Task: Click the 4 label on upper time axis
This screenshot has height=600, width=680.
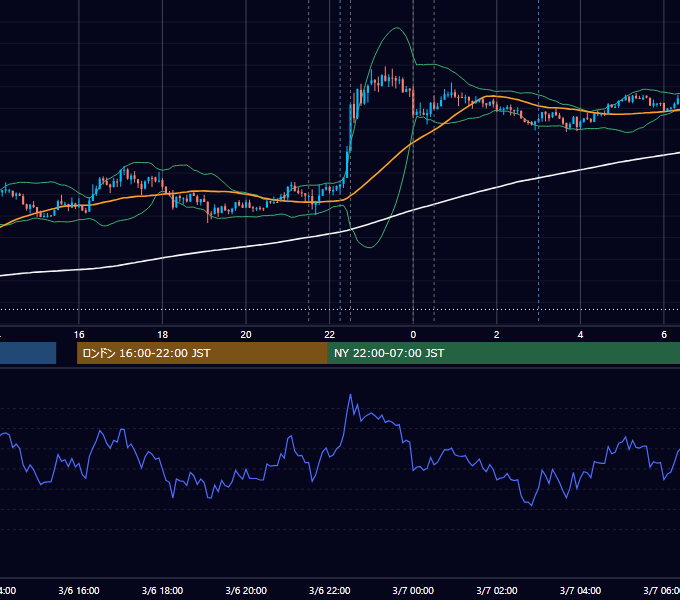Action: coord(580,335)
